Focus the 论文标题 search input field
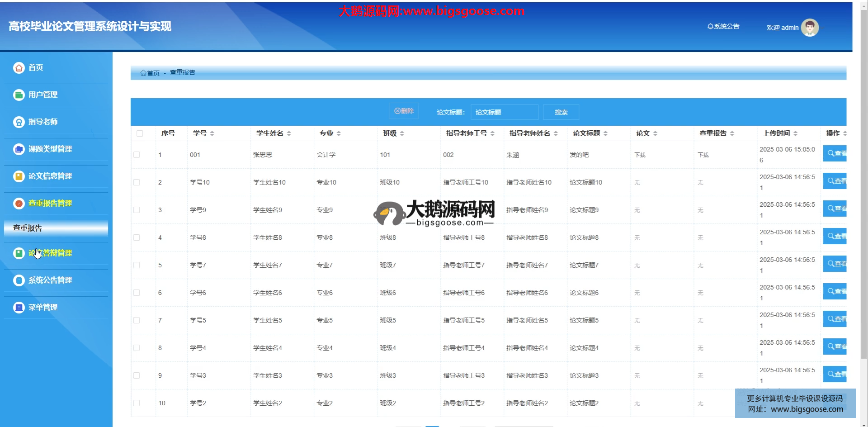This screenshot has width=868, height=427. 504,112
